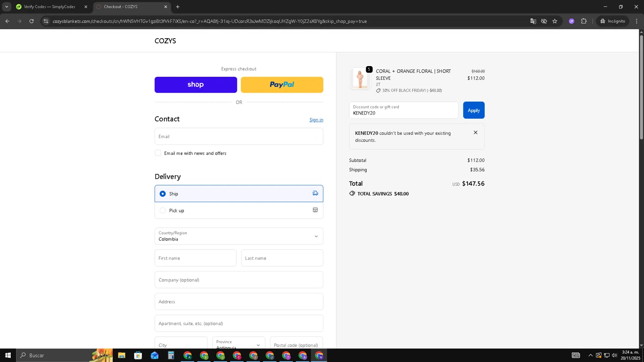Apply the discount code

point(474,110)
